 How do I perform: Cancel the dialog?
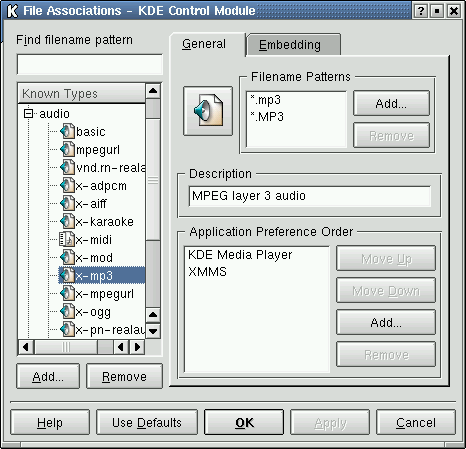pos(416,422)
